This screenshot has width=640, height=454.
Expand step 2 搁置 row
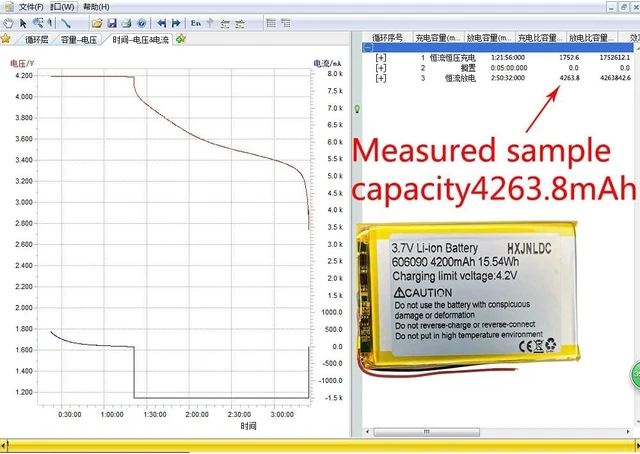[381, 68]
